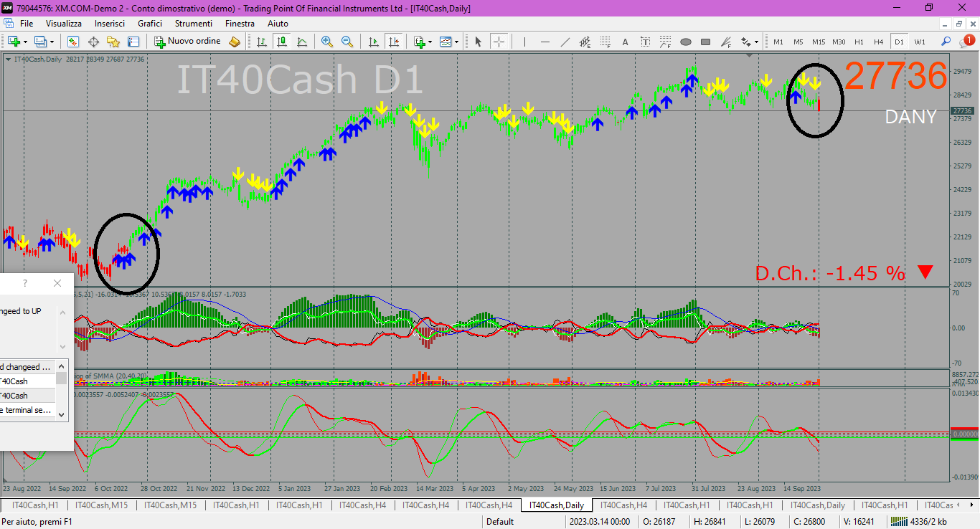Select the trendline drawing tool

(565, 42)
